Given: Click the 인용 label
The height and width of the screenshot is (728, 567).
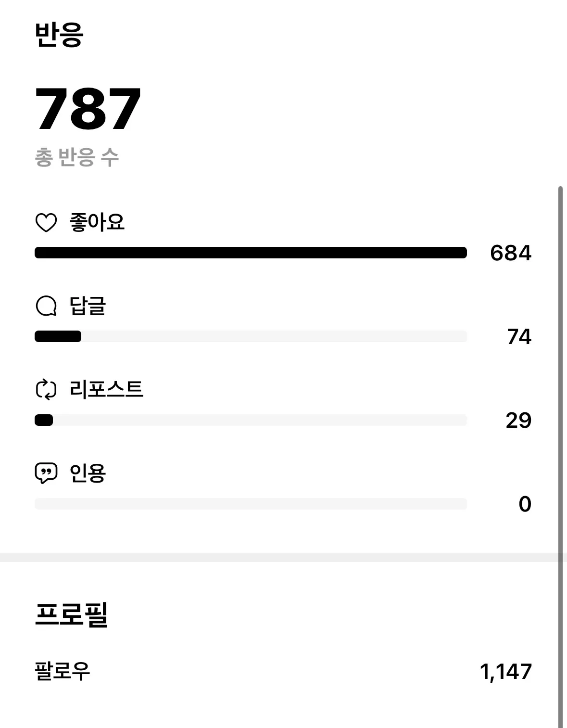Looking at the screenshot, I should tap(88, 473).
